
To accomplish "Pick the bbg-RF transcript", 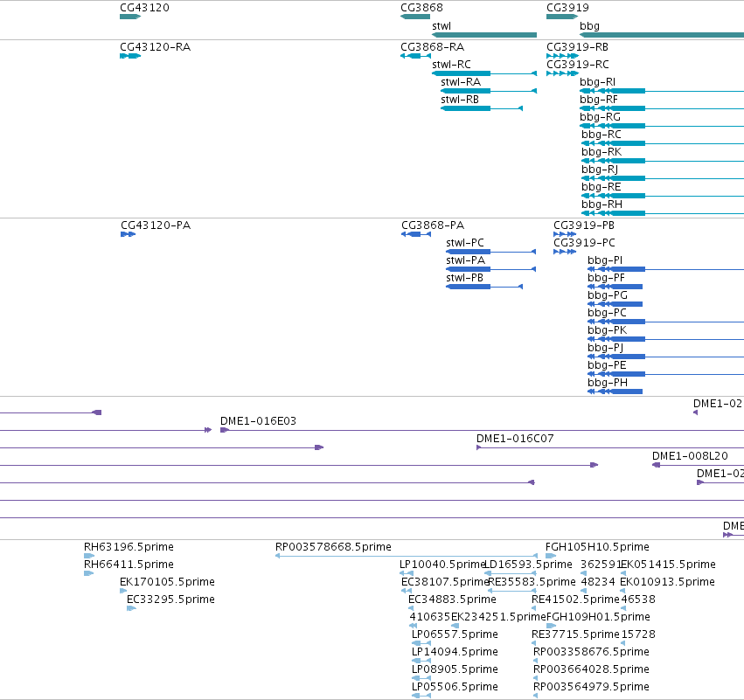I will tap(598, 100).
